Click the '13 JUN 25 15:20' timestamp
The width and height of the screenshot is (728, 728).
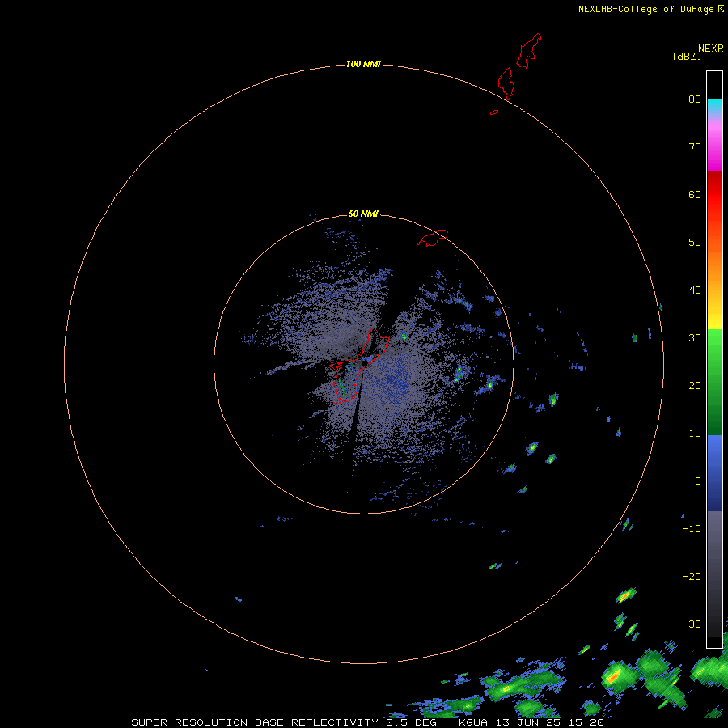(x=551, y=722)
